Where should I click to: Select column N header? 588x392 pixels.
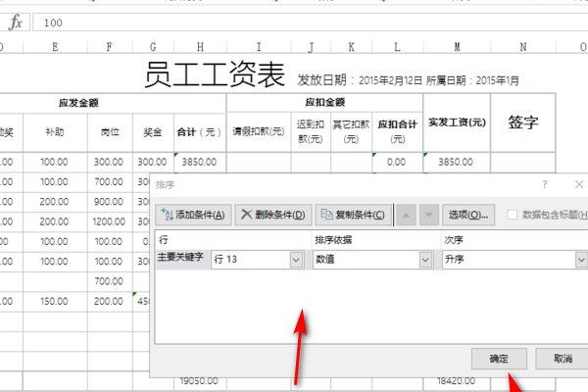click(x=523, y=47)
